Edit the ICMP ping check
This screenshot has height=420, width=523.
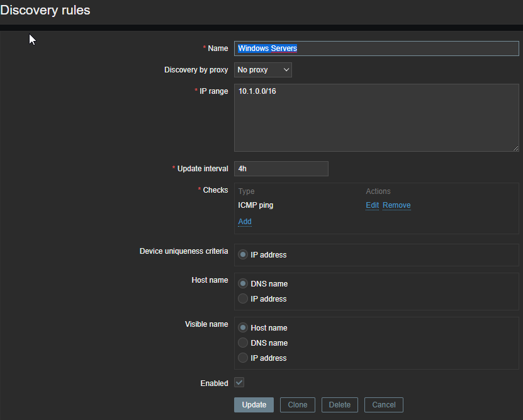point(372,205)
